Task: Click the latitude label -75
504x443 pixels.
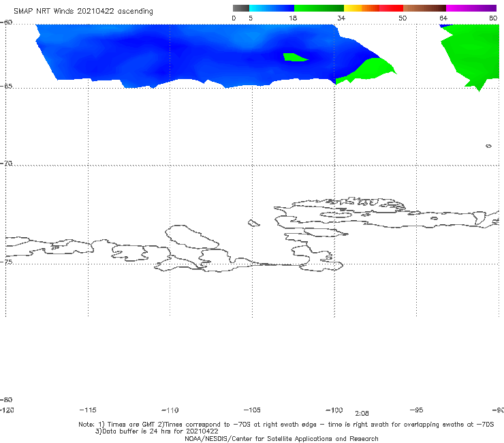Action: tap(6, 262)
